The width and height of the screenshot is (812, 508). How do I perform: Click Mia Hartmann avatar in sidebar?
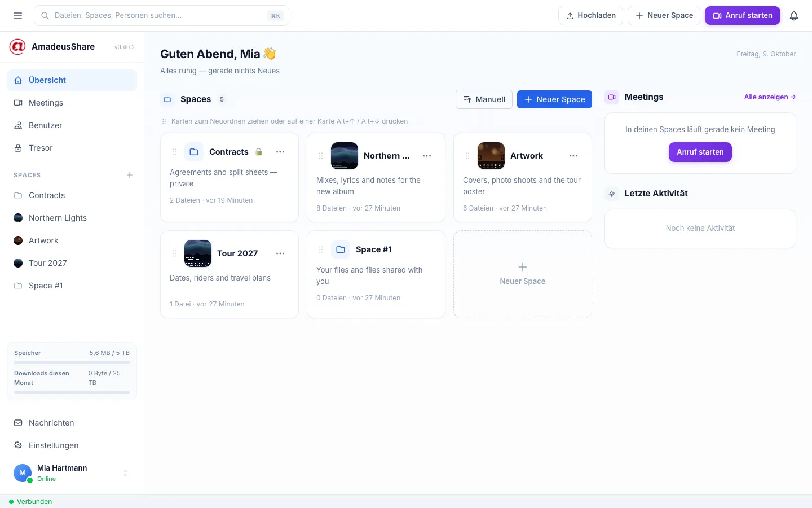click(23, 473)
